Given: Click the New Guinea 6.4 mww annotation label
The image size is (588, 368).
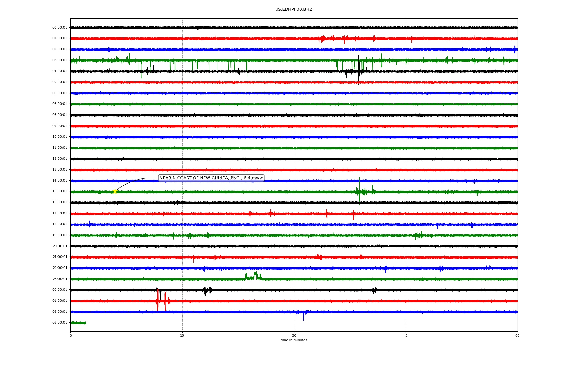Looking at the screenshot, I should [x=211, y=178].
